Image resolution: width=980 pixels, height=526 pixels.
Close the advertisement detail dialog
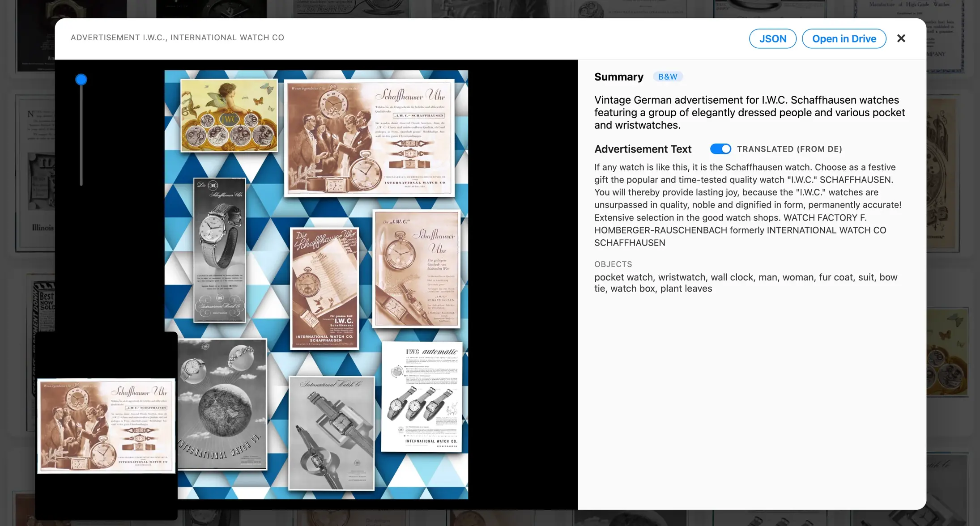(901, 38)
